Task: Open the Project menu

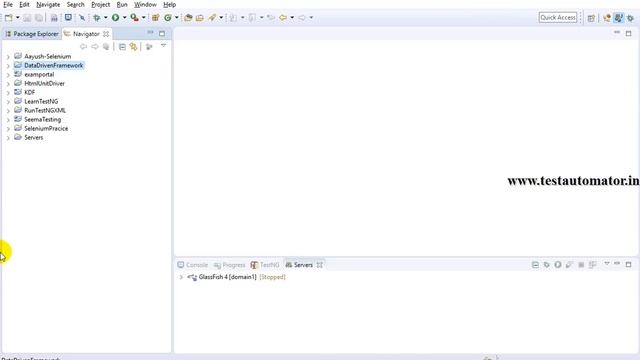Action: tap(100, 4)
